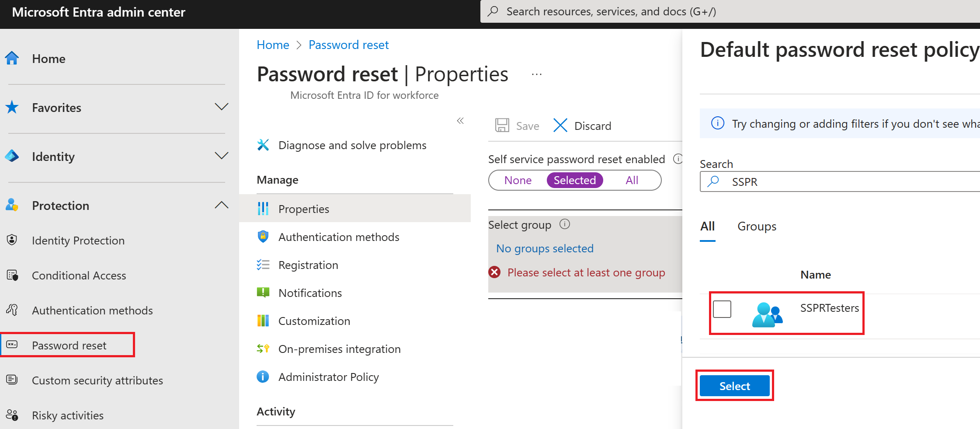Image resolution: width=980 pixels, height=429 pixels.
Task: Click the info icon in the filter hint banner
Action: (718, 123)
